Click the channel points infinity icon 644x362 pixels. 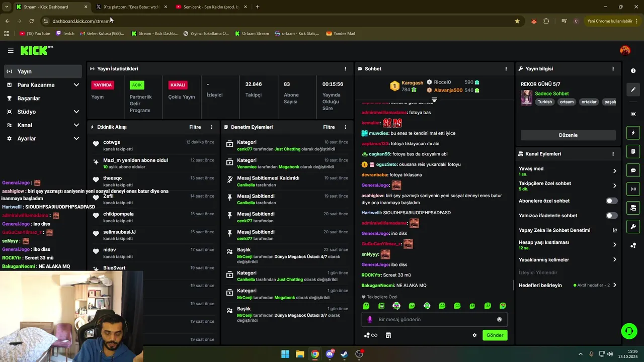pyautogui.click(x=370, y=335)
